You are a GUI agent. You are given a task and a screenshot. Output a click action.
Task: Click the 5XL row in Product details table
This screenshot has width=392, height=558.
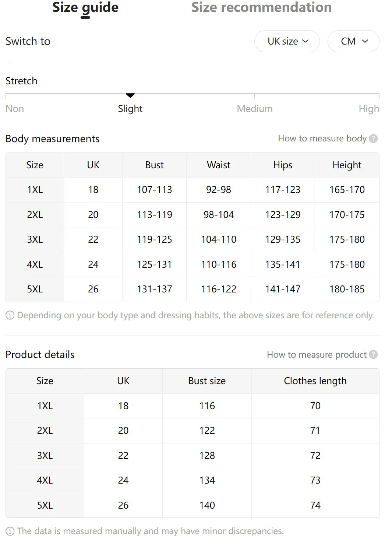[x=193, y=505]
